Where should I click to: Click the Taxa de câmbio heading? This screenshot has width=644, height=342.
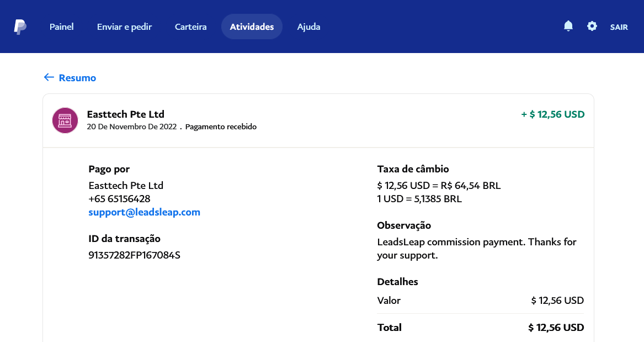click(413, 169)
